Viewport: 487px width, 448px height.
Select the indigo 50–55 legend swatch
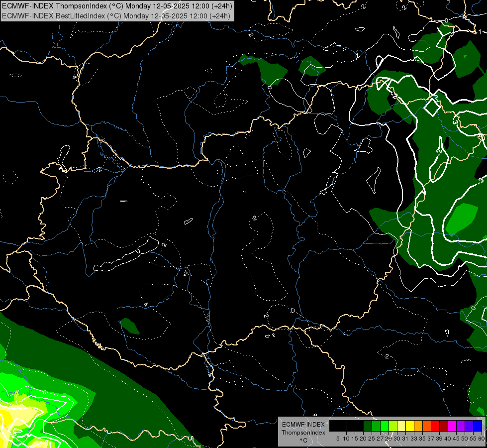point(469,426)
